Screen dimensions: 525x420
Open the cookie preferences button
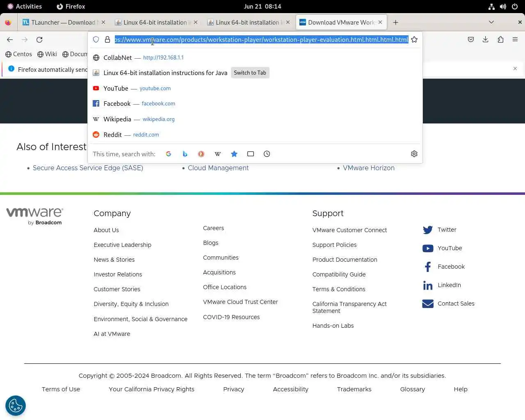click(x=16, y=406)
